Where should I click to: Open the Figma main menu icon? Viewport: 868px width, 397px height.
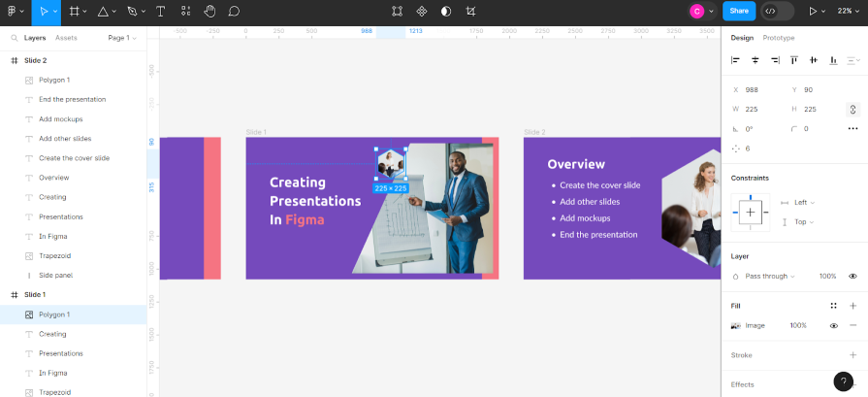click(15, 11)
